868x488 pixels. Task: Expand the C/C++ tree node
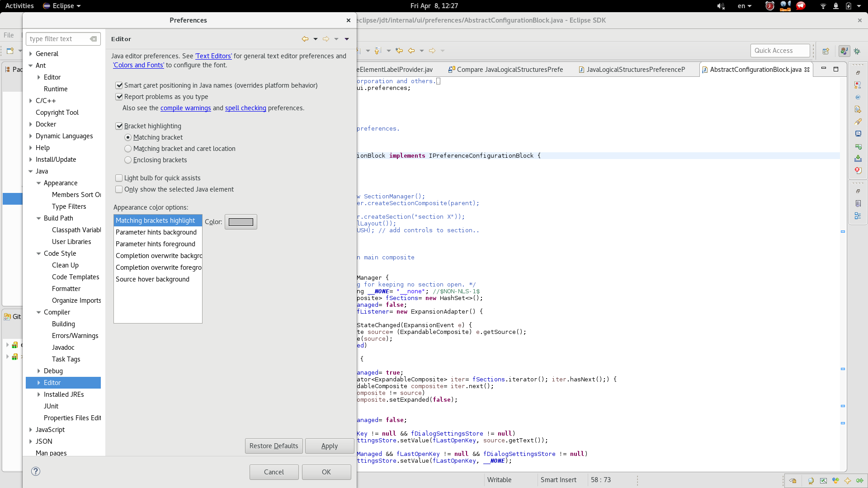tap(31, 101)
